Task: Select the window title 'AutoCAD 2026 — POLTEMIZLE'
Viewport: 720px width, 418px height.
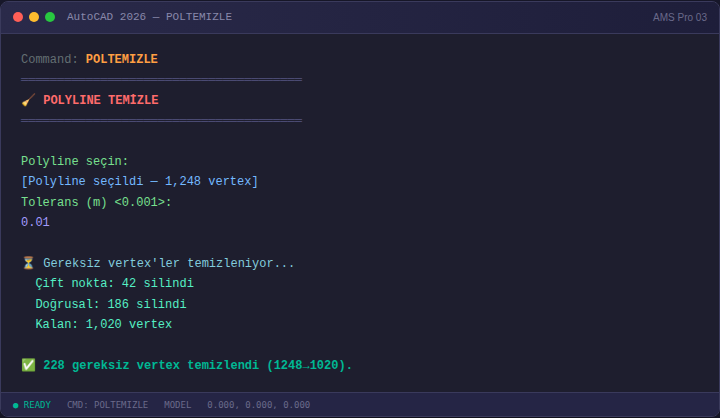Action: coord(149,17)
